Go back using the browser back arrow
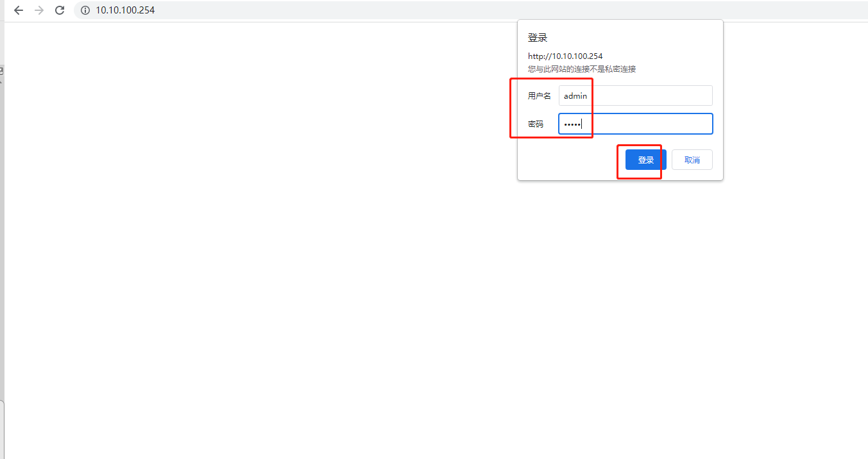This screenshot has width=868, height=459. pos(19,10)
